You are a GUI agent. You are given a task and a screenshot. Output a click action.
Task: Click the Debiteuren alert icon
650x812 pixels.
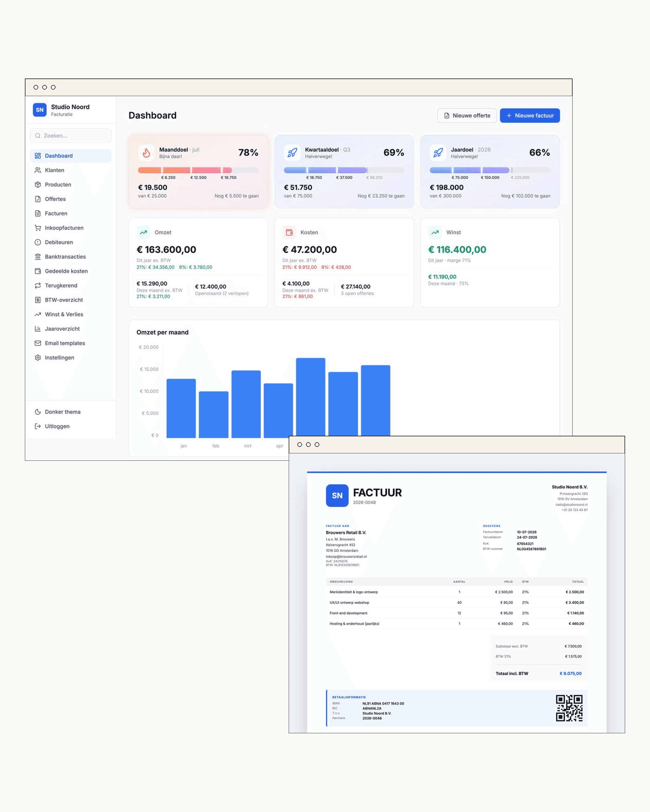(38, 242)
